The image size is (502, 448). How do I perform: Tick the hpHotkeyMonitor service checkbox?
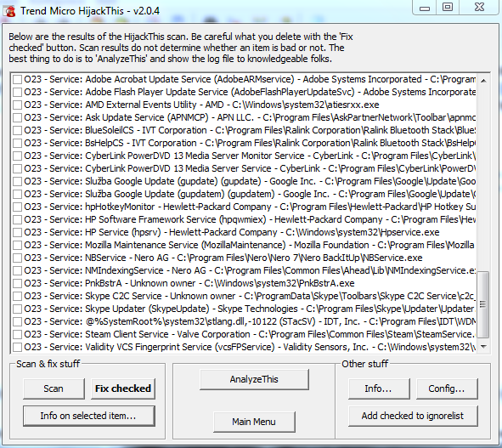click(x=17, y=207)
